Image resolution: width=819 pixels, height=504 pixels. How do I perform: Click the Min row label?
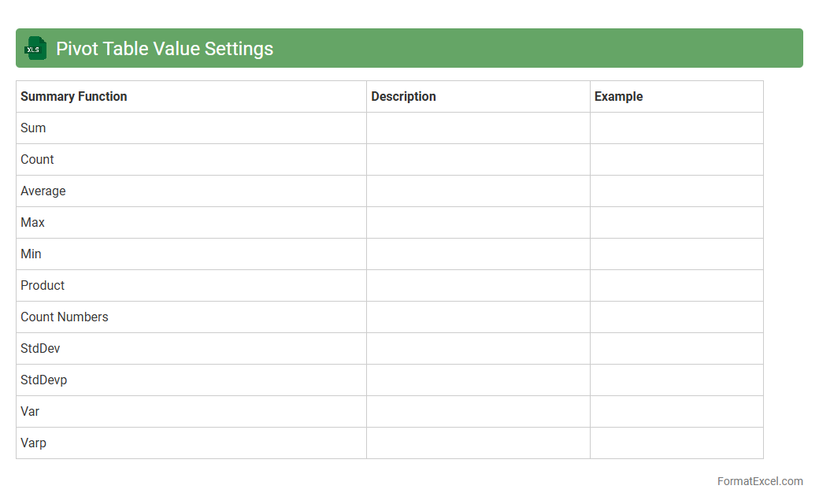pyautogui.click(x=31, y=254)
